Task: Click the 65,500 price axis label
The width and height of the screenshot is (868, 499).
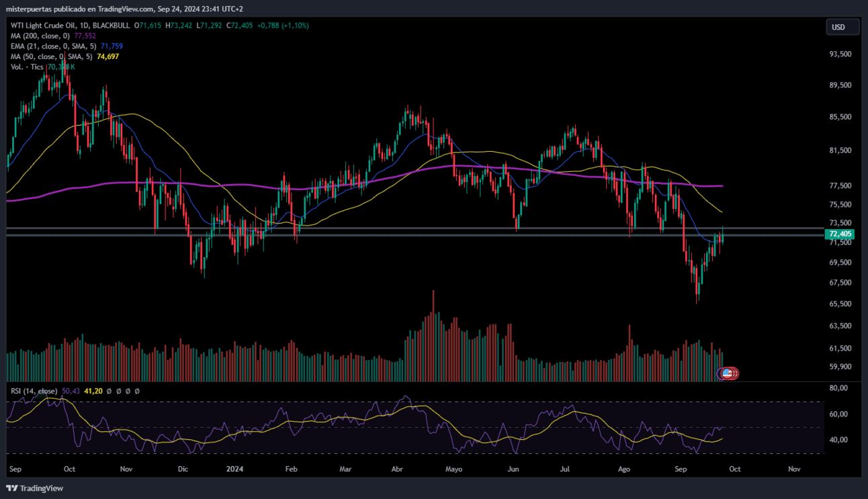Action: [x=841, y=304]
